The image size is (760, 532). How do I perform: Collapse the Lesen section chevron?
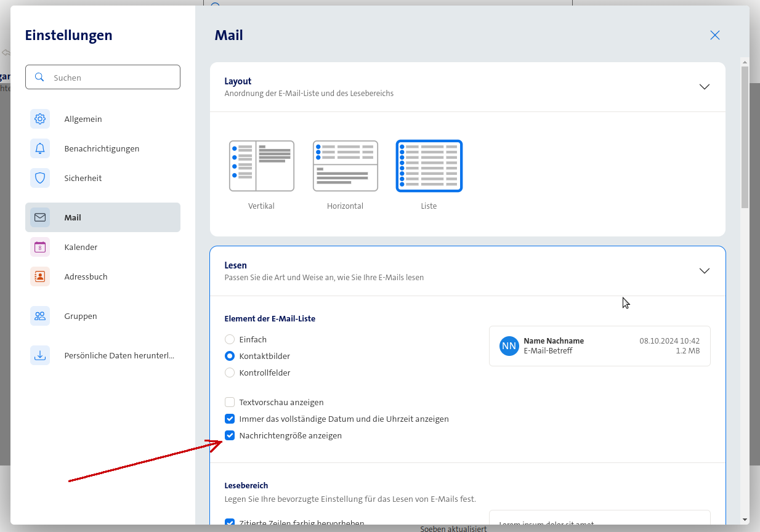pos(705,271)
